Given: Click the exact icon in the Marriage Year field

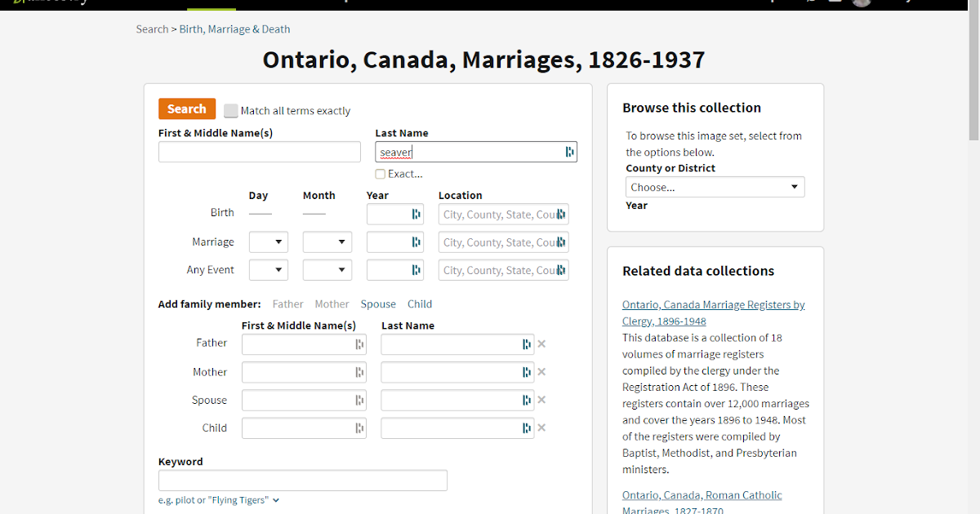Looking at the screenshot, I should pos(417,241).
